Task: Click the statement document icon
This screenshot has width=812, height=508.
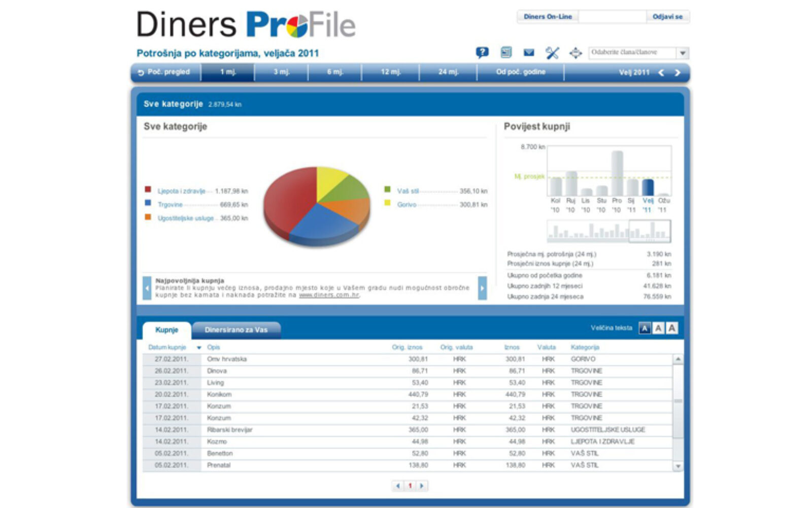Action: pyautogui.click(x=505, y=52)
